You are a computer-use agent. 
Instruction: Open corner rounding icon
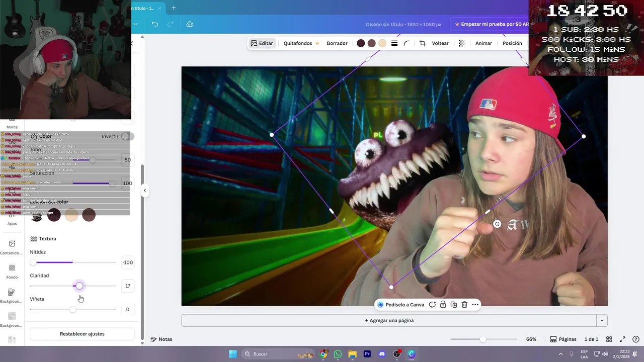click(x=407, y=43)
